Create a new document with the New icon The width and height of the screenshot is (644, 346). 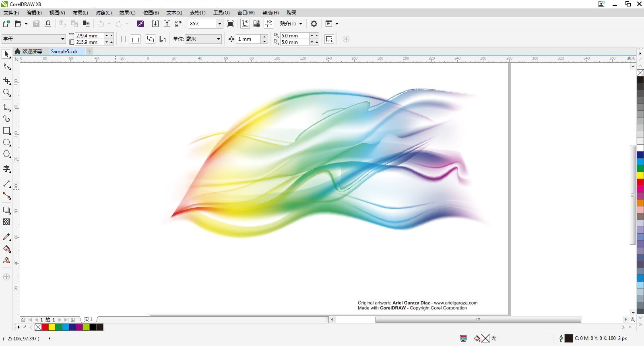tap(6, 24)
